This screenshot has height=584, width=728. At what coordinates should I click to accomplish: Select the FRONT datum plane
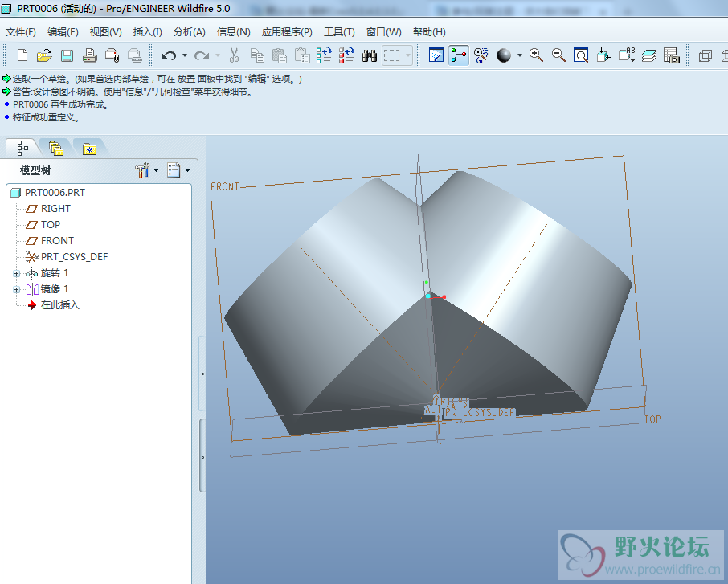coord(50,240)
